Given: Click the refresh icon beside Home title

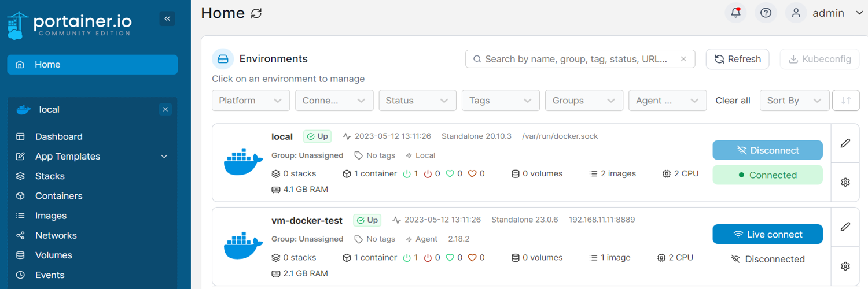Looking at the screenshot, I should pyautogui.click(x=256, y=13).
